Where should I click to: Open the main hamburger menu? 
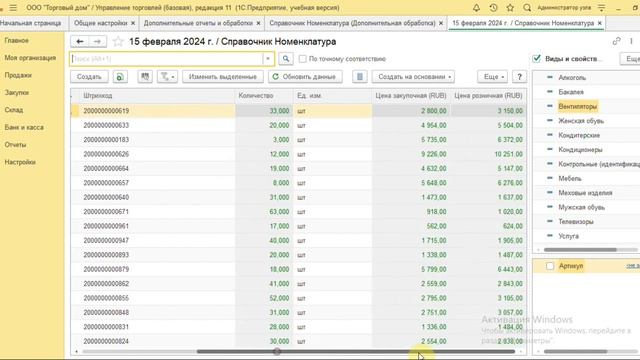13,8
